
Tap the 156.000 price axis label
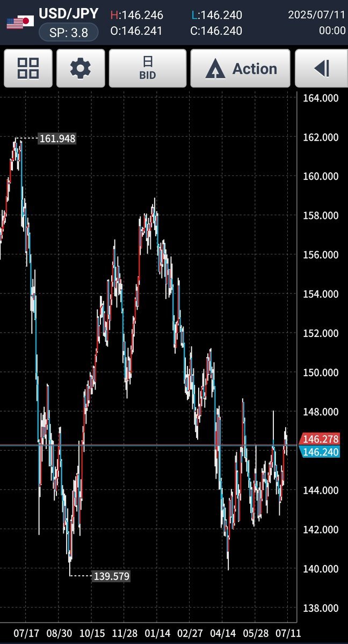(x=321, y=255)
